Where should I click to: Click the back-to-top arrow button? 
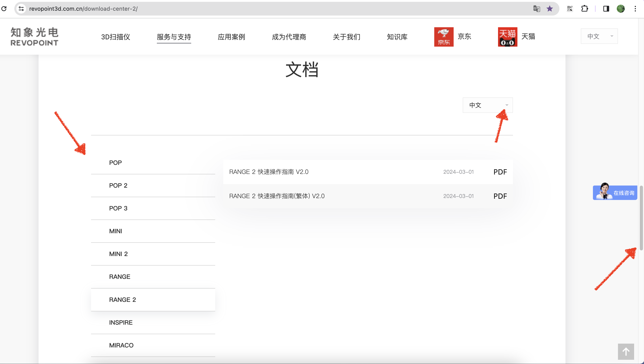(626, 351)
